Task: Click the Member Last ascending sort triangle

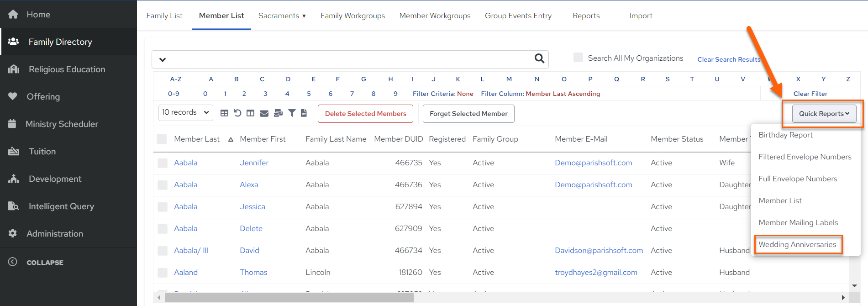Action: [x=231, y=139]
